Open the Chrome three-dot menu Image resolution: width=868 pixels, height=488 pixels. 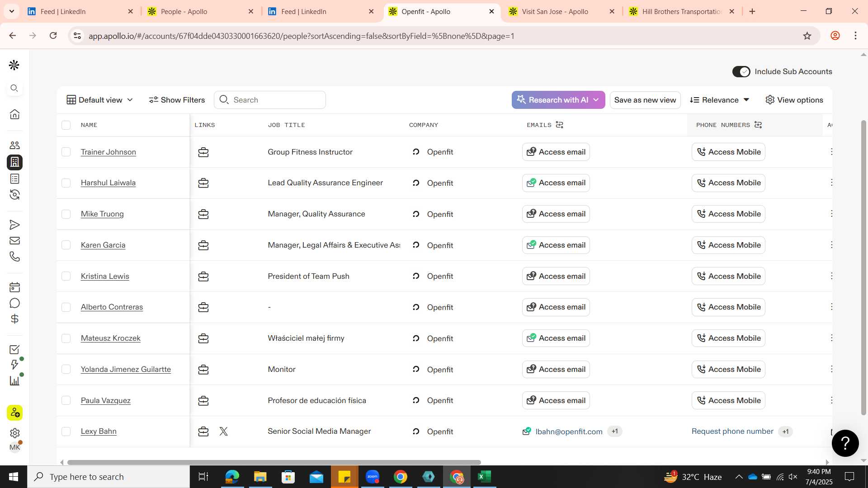tap(855, 36)
